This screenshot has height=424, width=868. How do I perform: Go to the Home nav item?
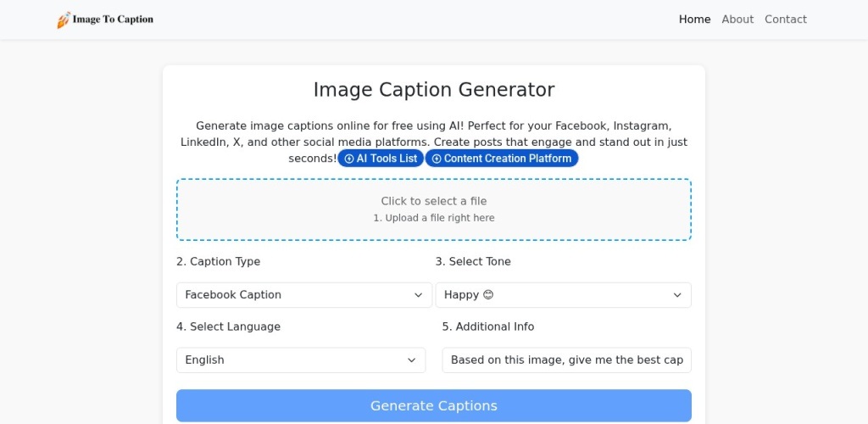694,20
